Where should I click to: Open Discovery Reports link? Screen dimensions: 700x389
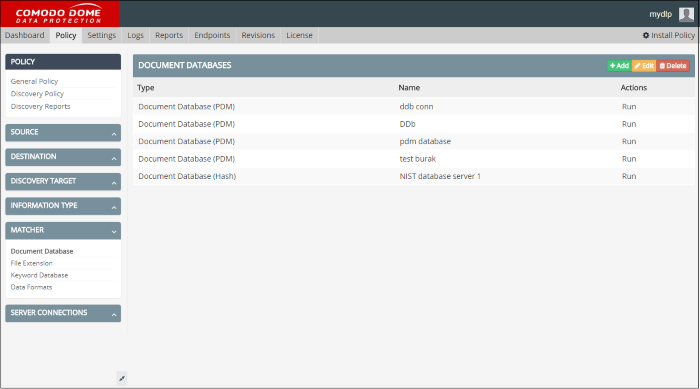point(40,106)
